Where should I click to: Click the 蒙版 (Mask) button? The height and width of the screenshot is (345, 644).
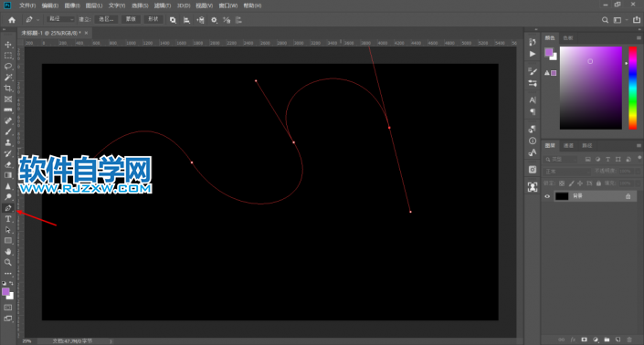131,19
